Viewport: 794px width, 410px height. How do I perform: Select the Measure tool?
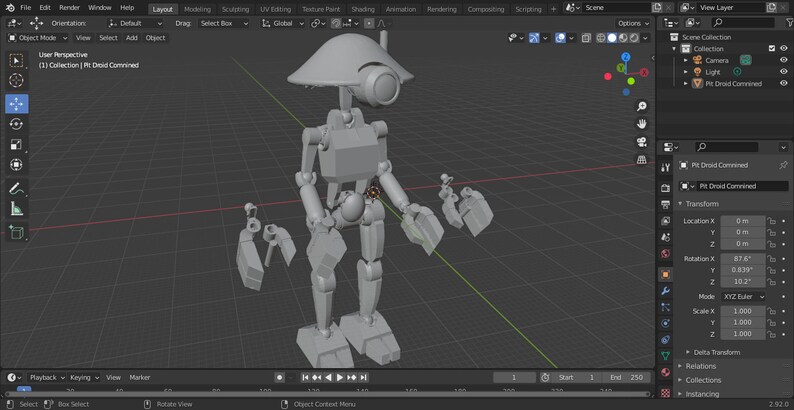[x=17, y=209]
